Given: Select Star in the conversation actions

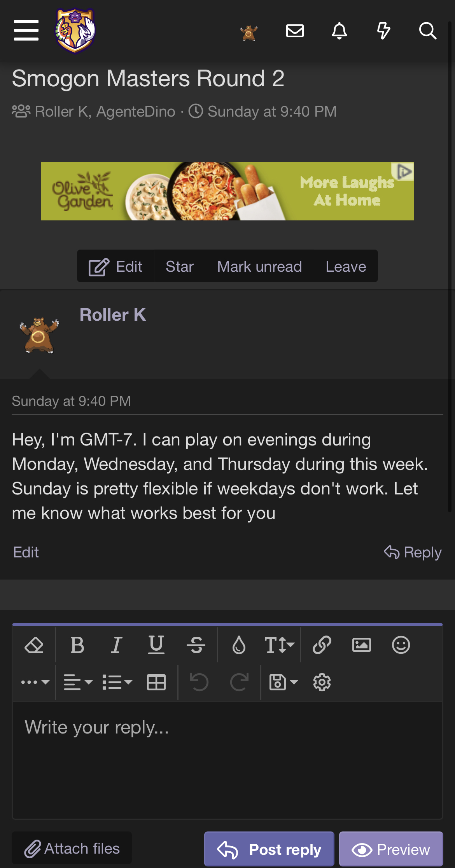Looking at the screenshot, I should (180, 267).
